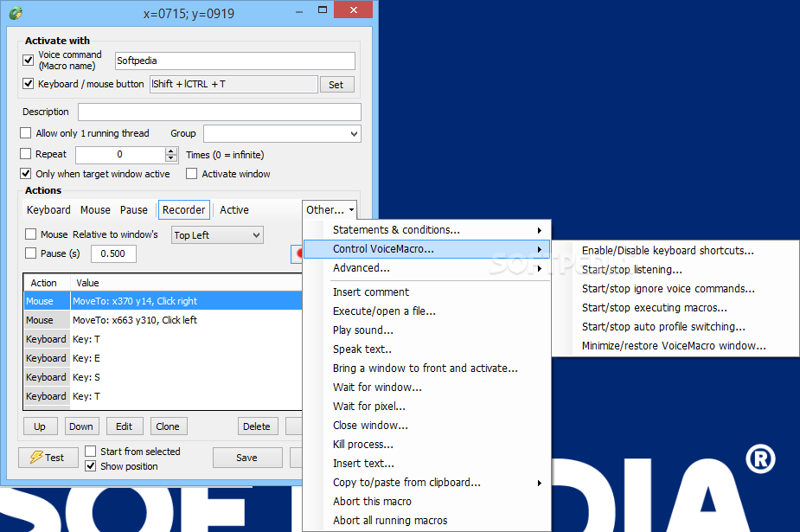Click the Pause seconds field showing 0.500
Viewport: 800px width, 532px height.
[x=113, y=253]
